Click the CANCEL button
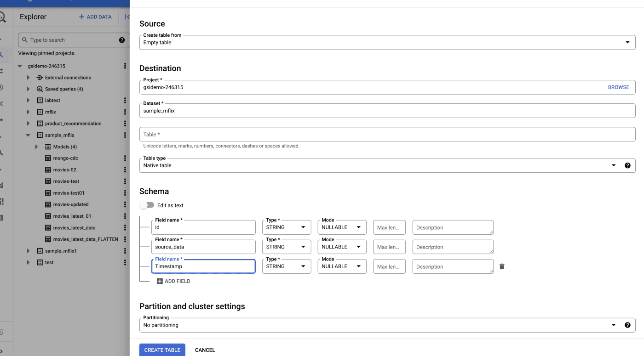 [205, 350]
